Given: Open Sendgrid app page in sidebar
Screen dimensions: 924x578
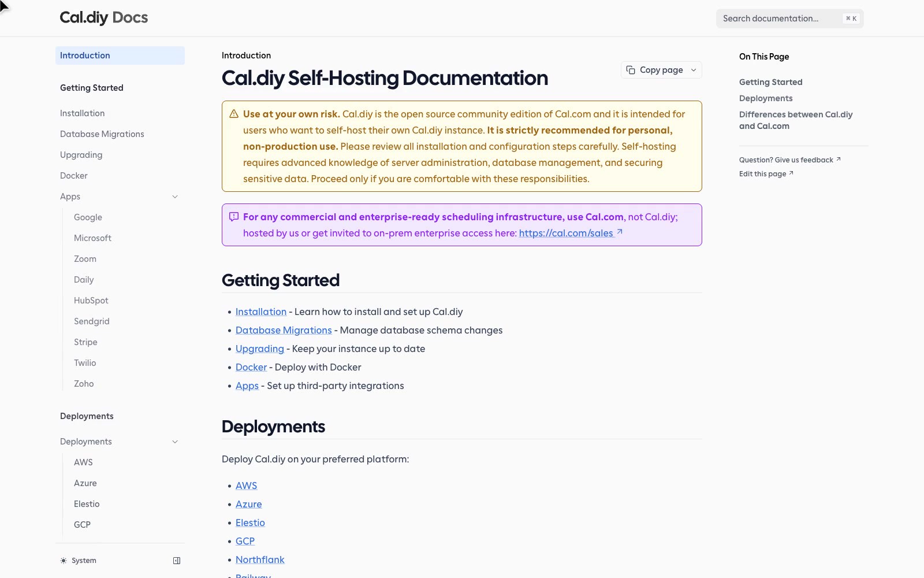Looking at the screenshot, I should coord(127,321).
